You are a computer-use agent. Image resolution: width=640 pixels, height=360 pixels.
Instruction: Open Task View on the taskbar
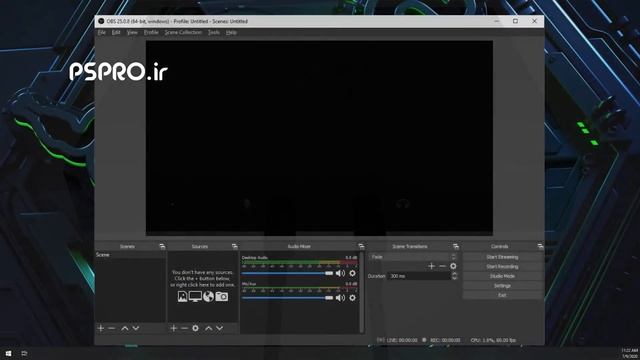(24, 353)
